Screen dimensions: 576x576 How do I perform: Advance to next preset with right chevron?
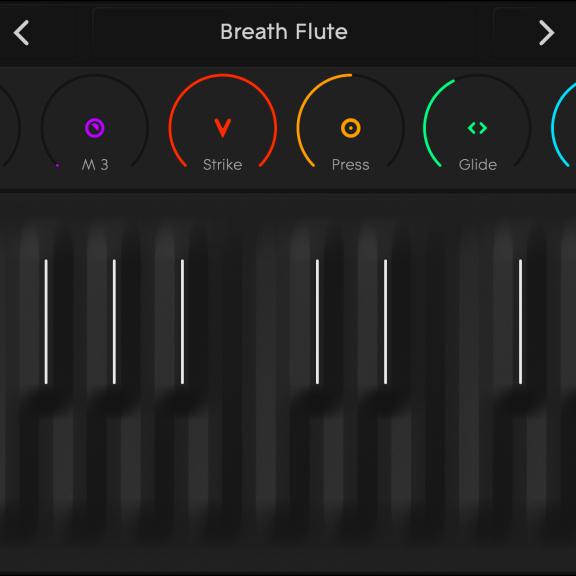point(547,33)
